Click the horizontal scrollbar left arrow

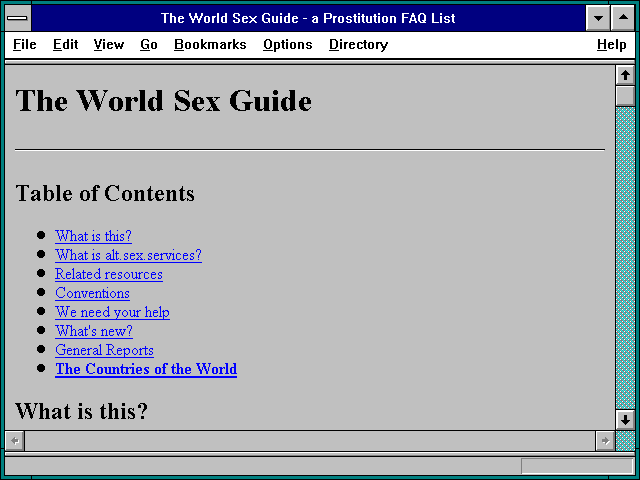[15, 441]
